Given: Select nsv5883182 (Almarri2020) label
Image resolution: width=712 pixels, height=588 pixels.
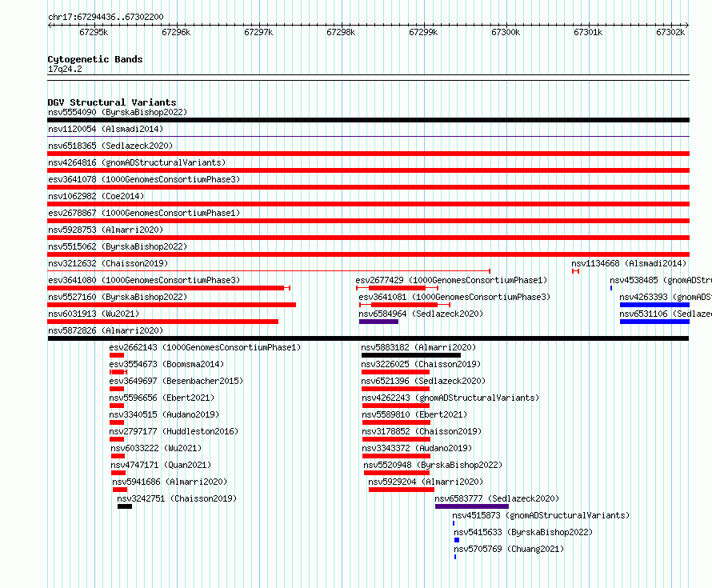Looking at the screenshot, I should click(418, 347).
